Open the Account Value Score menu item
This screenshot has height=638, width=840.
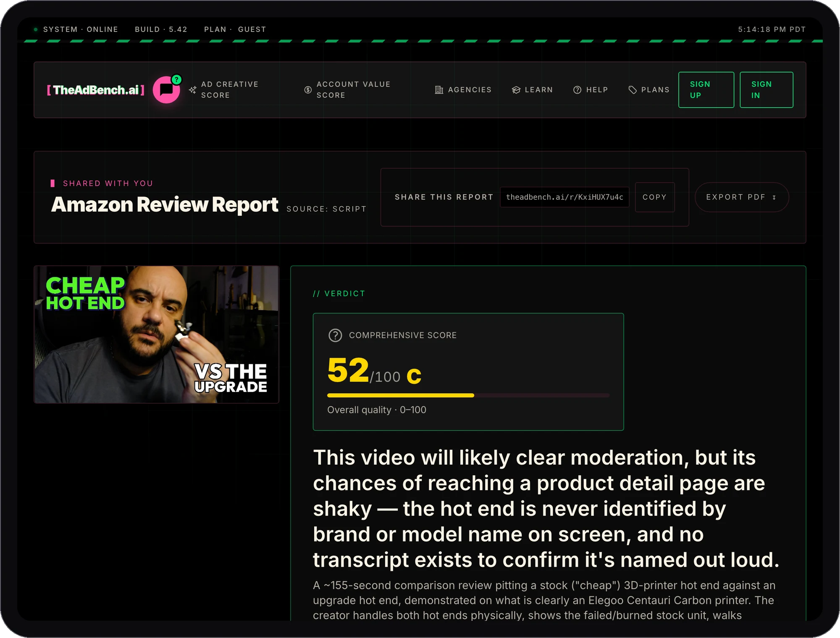[x=353, y=90]
